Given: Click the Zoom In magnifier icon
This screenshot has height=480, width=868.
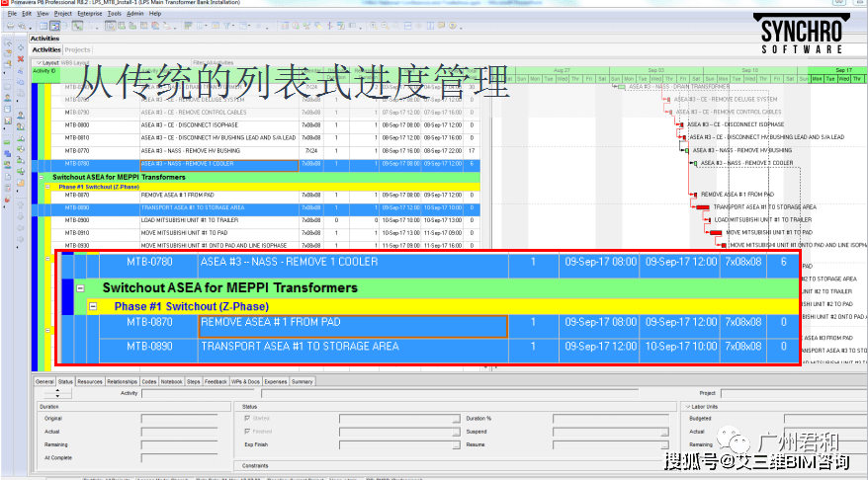Looking at the screenshot, I should click(x=374, y=26).
